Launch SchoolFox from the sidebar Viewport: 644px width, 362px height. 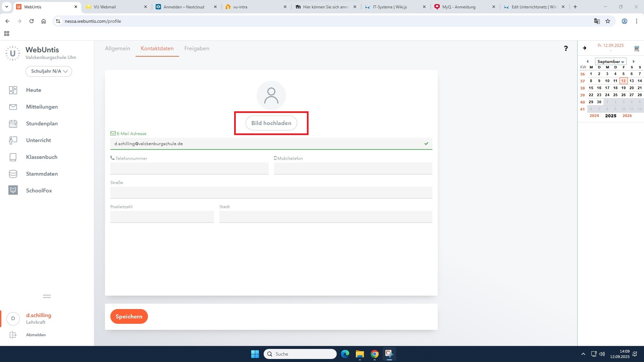13,190
